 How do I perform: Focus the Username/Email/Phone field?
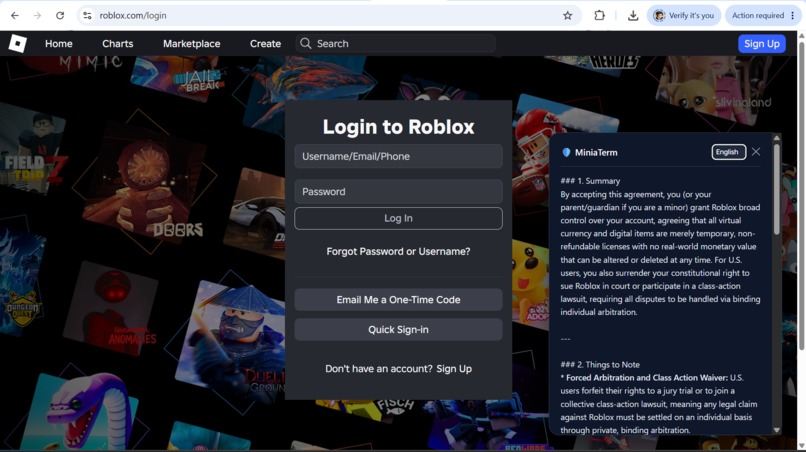tap(398, 156)
